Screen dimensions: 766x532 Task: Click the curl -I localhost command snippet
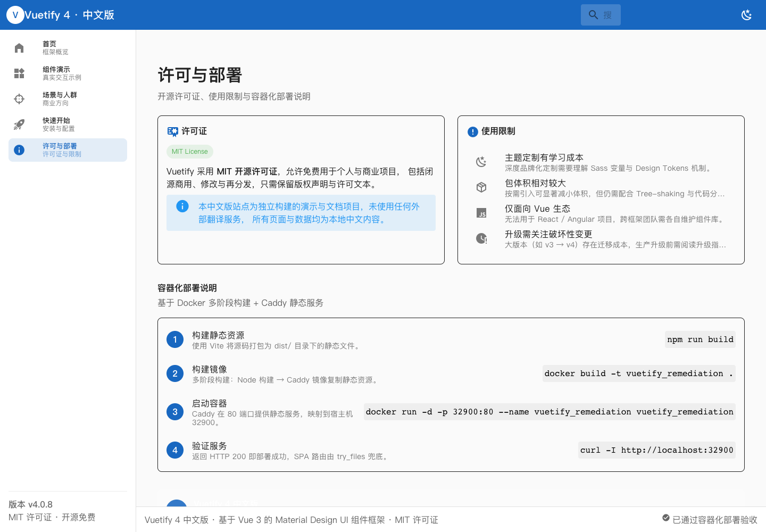pos(657,450)
